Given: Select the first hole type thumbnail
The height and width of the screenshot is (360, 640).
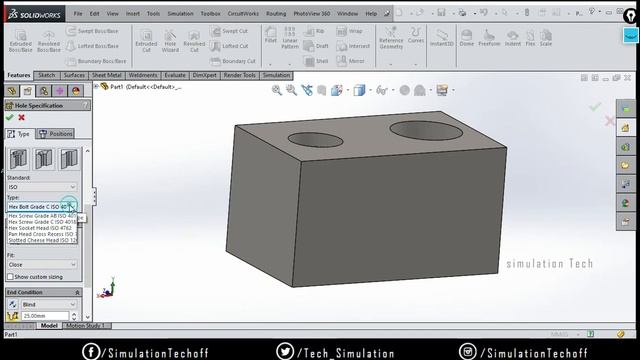Looking at the screenshot, I should [x=18, y=159].
